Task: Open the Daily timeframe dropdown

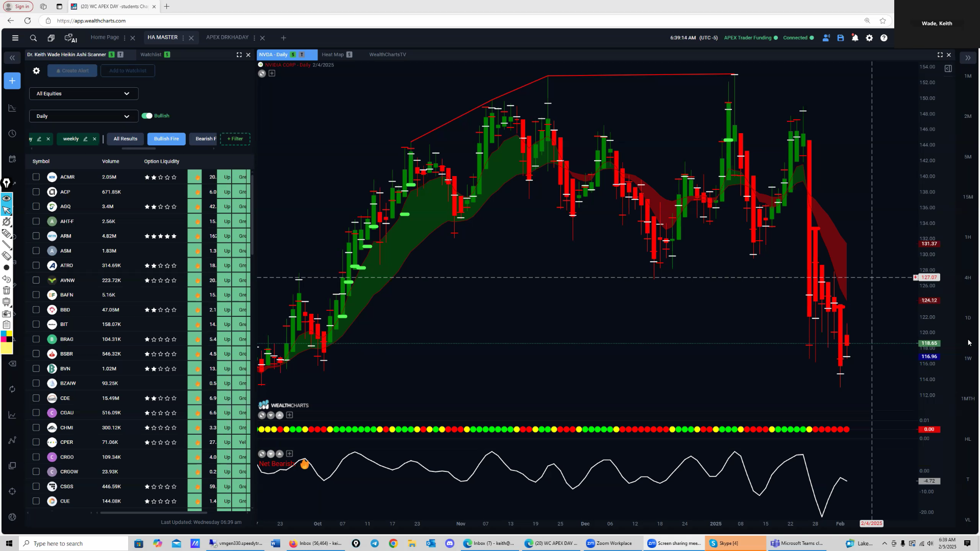Action: click(84, 116)
